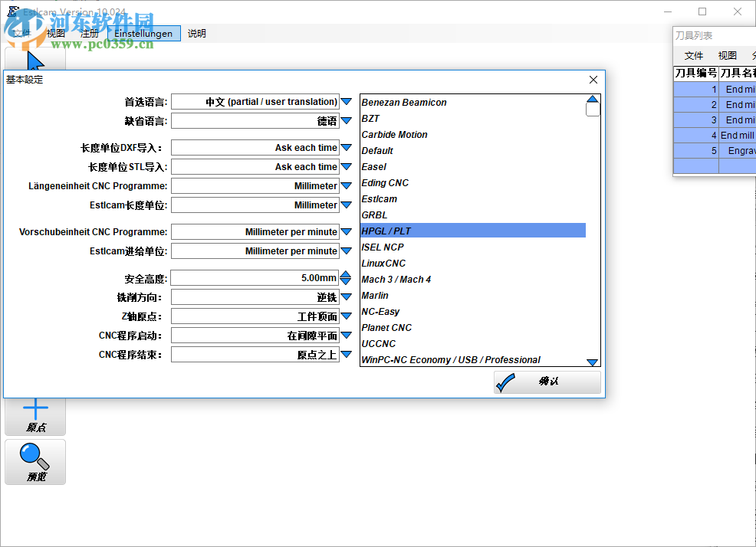
Task: Expand the 长度单位DXF导入 dropdown
Action: (346, 147)
